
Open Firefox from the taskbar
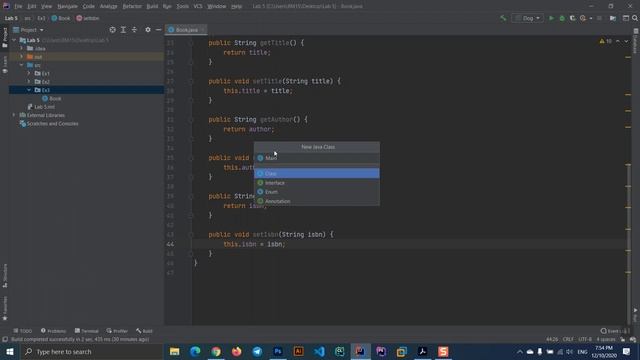(x=236, y=351)
